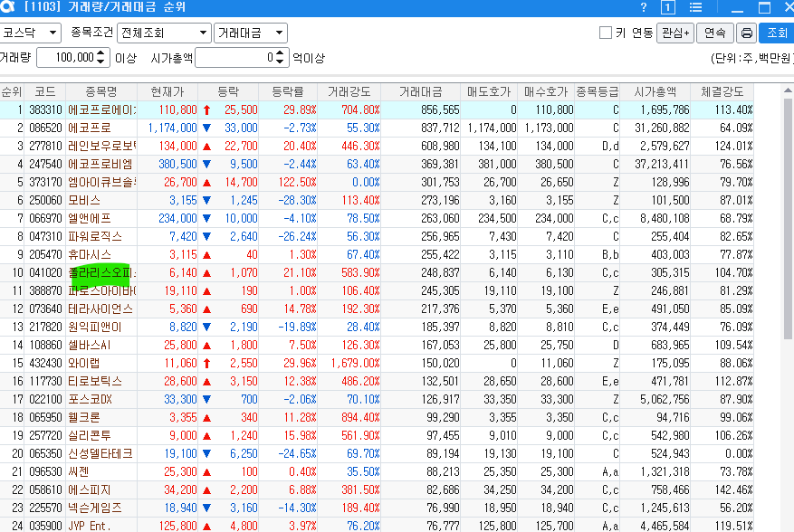Select the 티로보틱스 stock name

click(95, 381)
